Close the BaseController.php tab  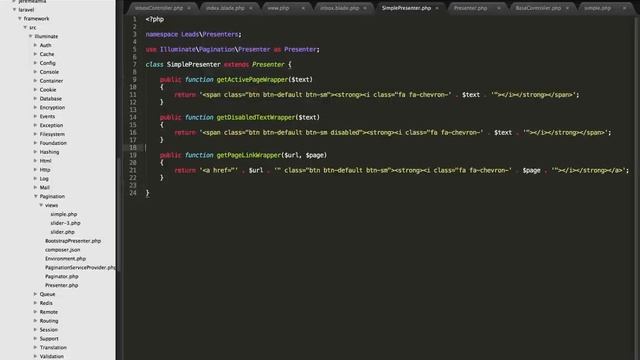click(x=567, y=8)
